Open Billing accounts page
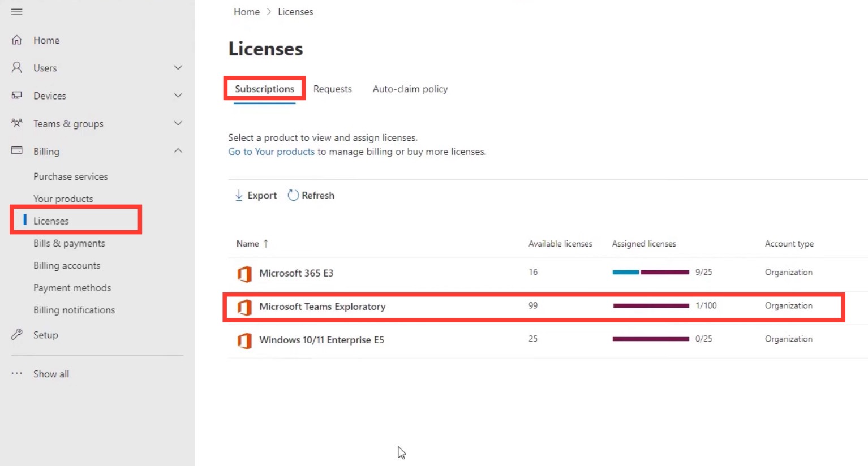The height and width of the screenshot is (466, 868). point(67,265)
